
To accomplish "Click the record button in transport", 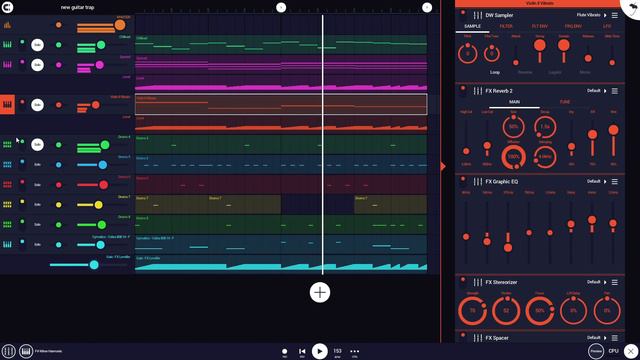I will point(284,351).
